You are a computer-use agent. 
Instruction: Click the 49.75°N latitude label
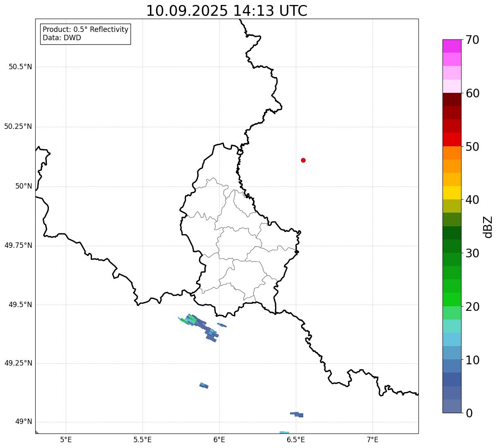pos(18,245)
